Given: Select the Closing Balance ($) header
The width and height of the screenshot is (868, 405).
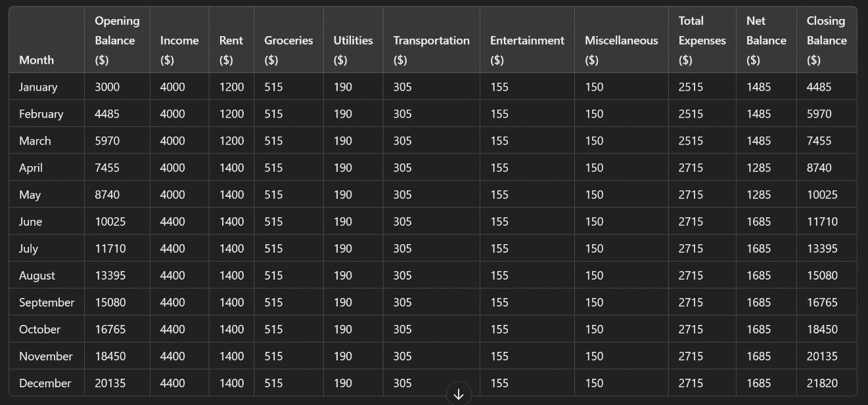Looking at the screenshot, I should pos(827,40).
